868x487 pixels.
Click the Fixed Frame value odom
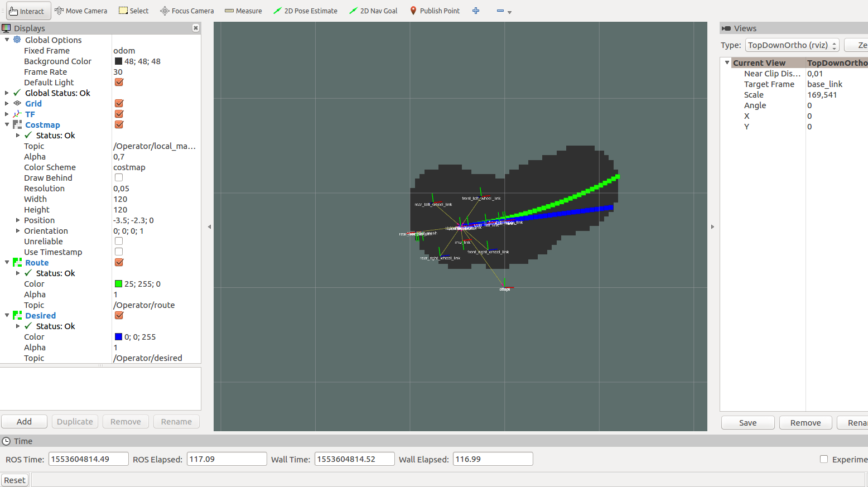pyautogui.click(x=124, y=50)
